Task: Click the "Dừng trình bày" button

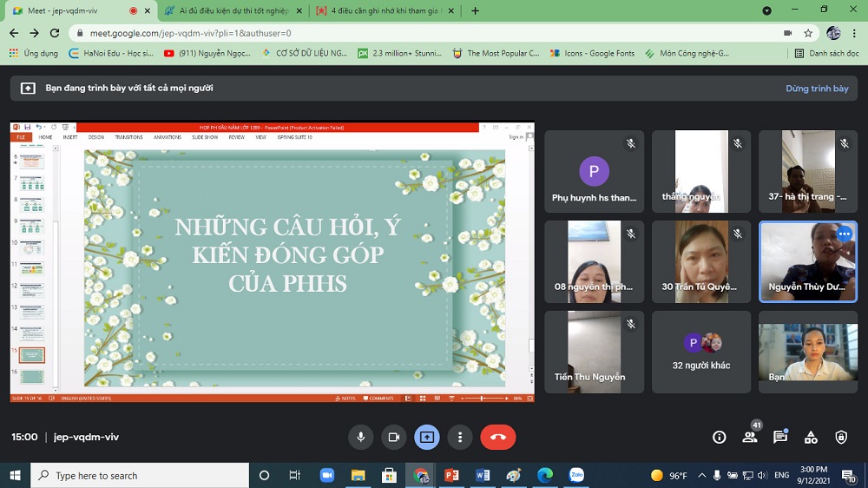Action: click(817, 89)
